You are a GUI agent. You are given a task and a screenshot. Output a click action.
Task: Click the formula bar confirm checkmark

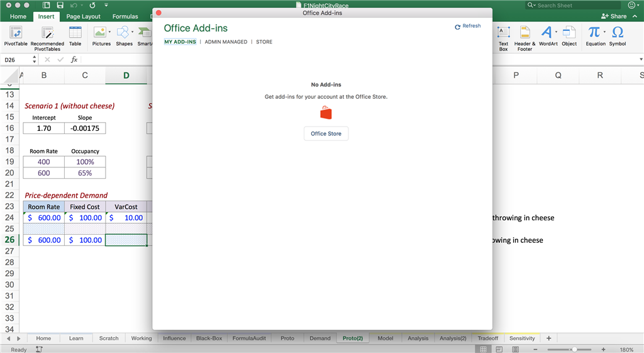point(61,60)
